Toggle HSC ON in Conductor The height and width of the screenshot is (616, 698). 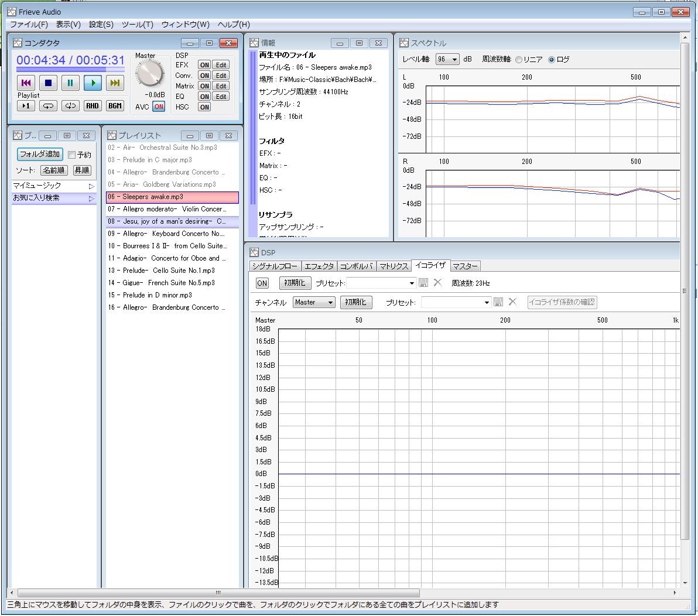coord(204,107)
